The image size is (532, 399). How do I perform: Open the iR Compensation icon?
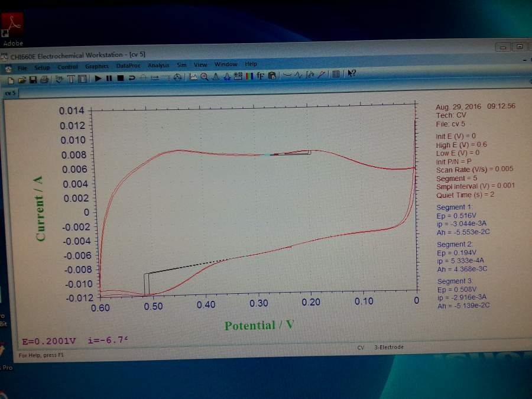(155, 77)
